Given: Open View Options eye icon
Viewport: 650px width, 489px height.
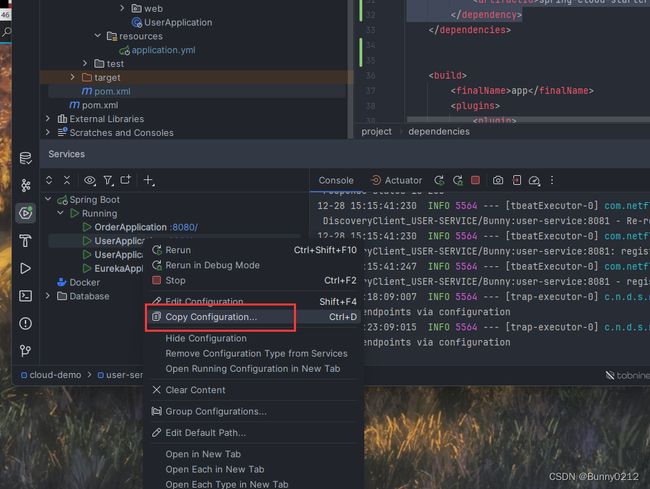Looking at the screenshot, I should (x=90, y=180).
